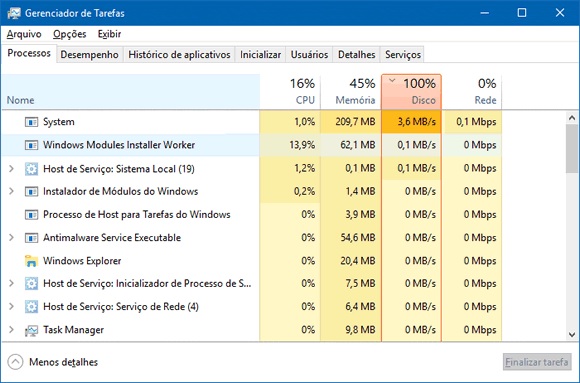Open the Opções menu
Image resolution: width=580 pixels, height=383 pixels.
click(70, 34)
